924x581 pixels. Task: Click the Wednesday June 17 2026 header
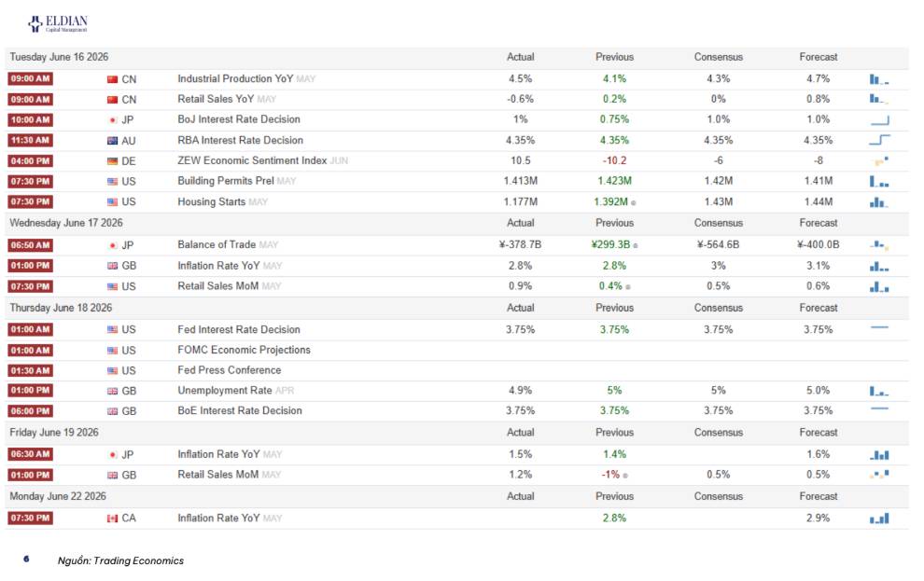point(66,223)
